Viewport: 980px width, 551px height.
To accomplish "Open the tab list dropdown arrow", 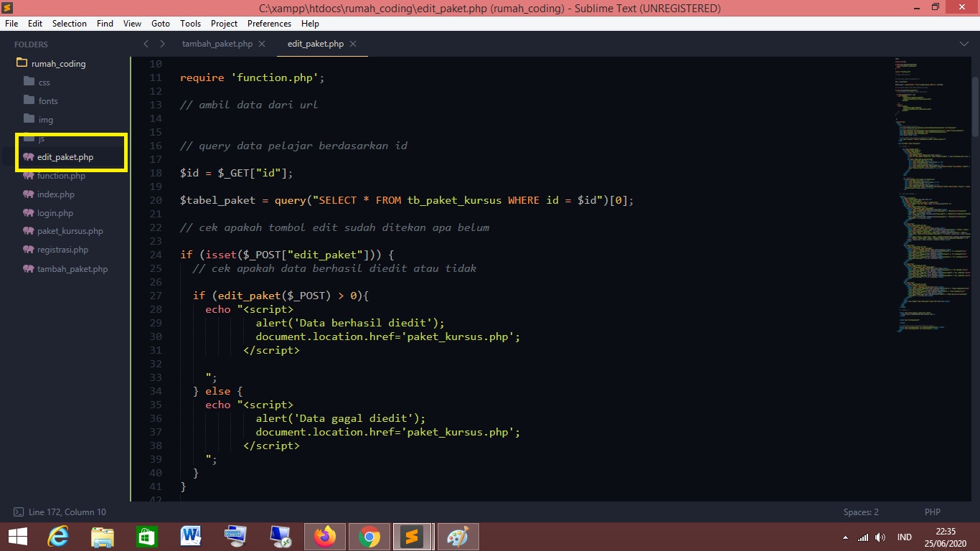I will pyautogui.click(x=963, y=44).
